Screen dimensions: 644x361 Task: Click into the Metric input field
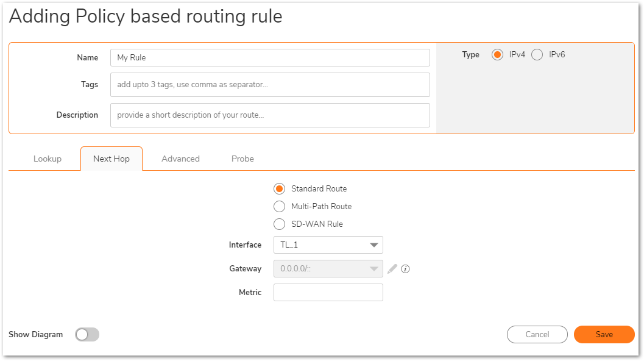click(328, 292)
